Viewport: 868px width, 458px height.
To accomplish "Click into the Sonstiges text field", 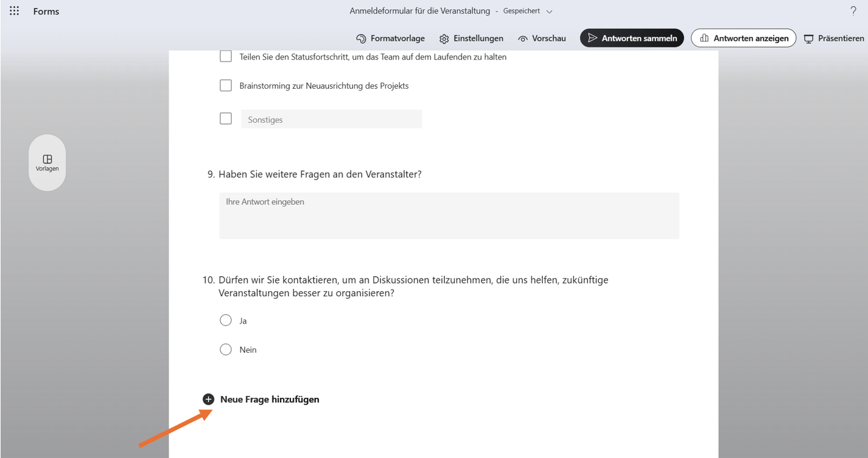I will pos(331,119).
